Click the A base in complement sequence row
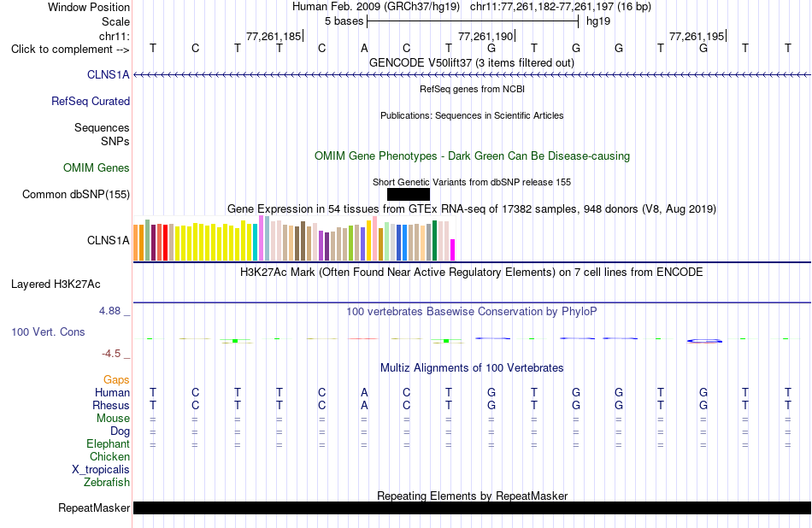The width and height of the screenshot is (812, 528). point(364,49)
